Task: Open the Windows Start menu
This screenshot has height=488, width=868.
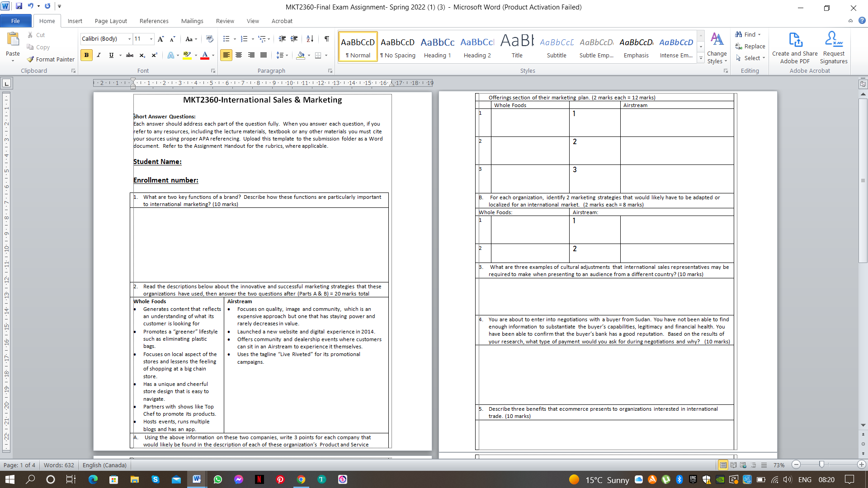Action: [10, 479]
